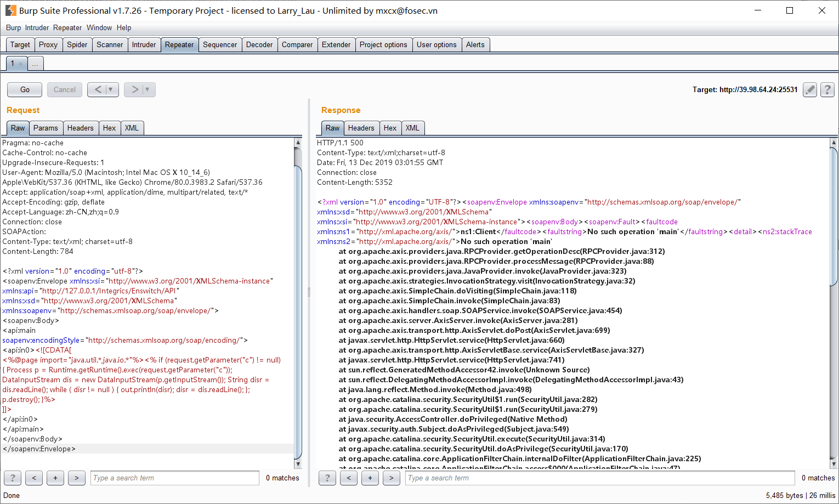Switch to the Alerts tab
The image size is (839, 504).
pos(475,45)
